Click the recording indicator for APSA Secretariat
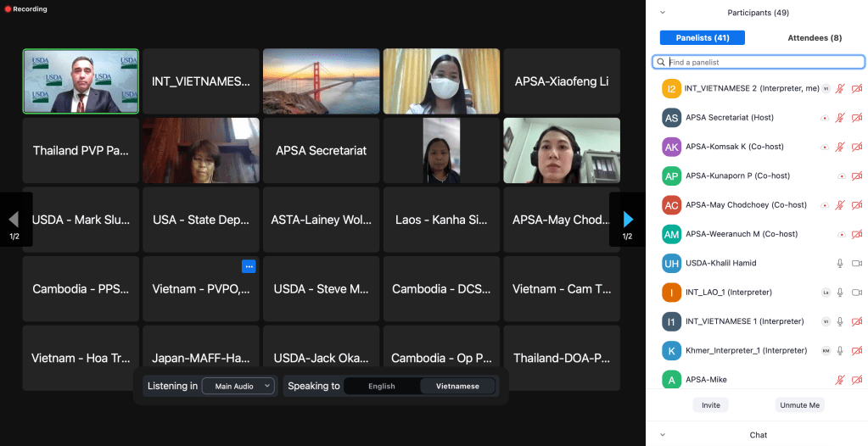 (825, 118)
